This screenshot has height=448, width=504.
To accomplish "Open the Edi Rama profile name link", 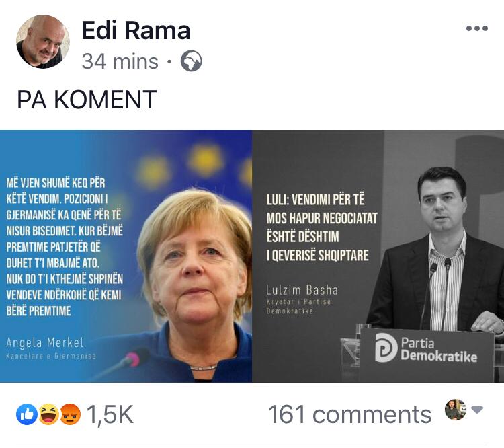I will coord(136,30).
